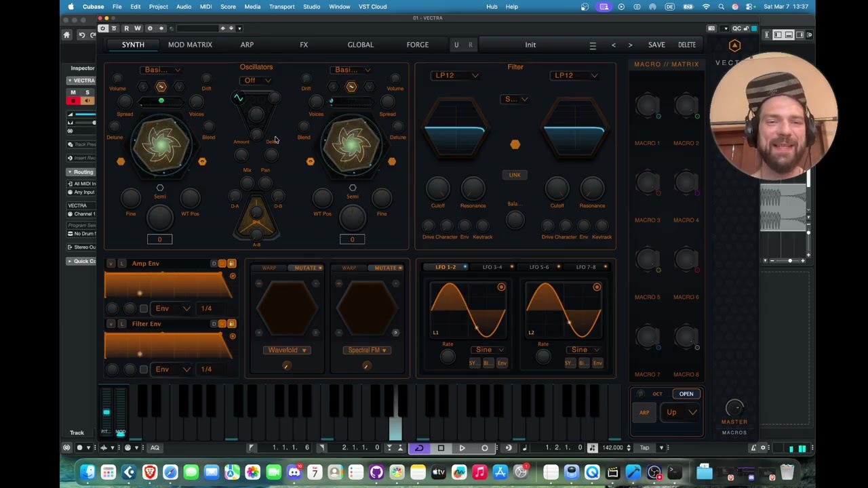Toggle the red record-enable button on VECTRA track
Image resolution: width=868 pixels, height=488 pixels.
[x=73, y=101]
